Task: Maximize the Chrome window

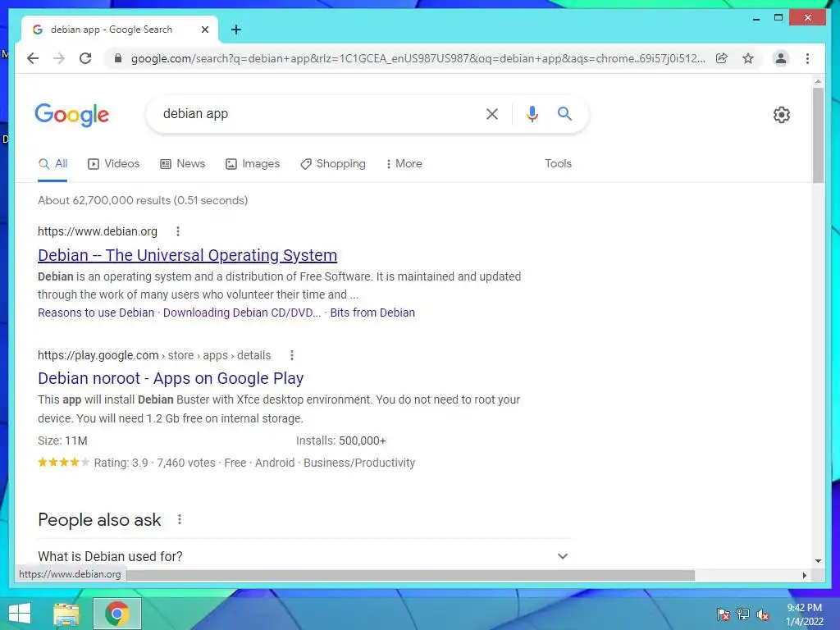Action: coord(778,18)
